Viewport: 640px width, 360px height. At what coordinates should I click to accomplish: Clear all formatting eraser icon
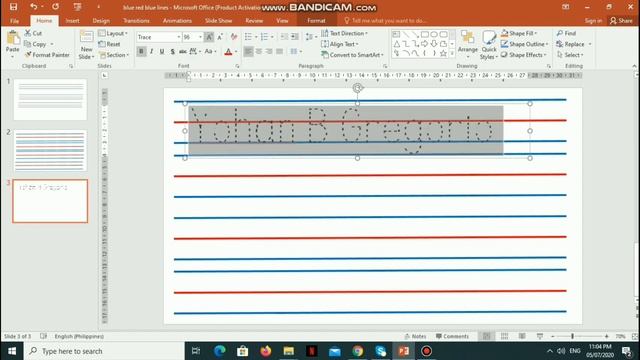click(234, 37)
